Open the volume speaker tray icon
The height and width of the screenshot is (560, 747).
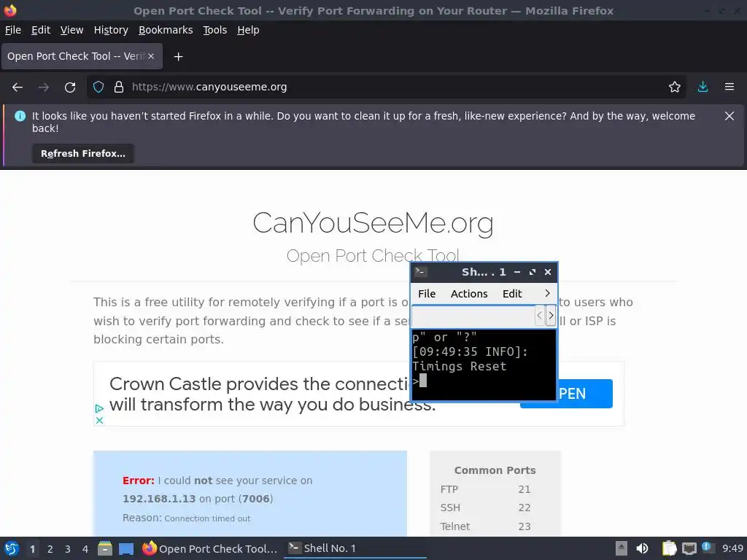642,548
